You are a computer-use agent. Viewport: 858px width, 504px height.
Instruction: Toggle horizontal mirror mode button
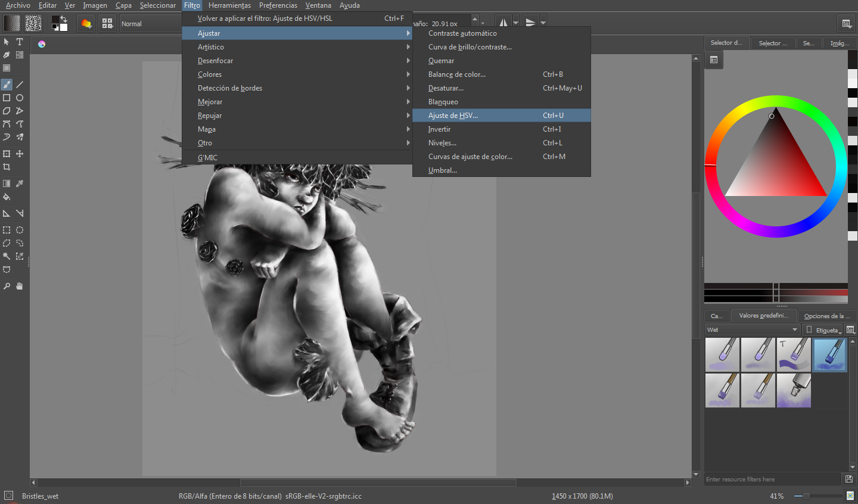point(503,23)
